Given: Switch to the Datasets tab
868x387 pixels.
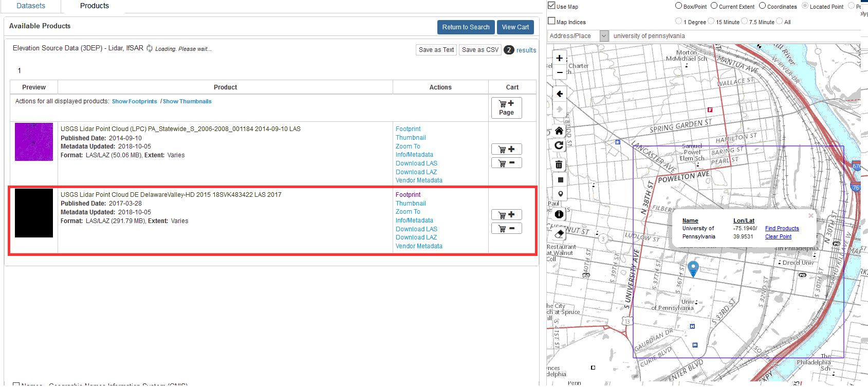Looking at the screenshot, I should click(x=31, y=6).
